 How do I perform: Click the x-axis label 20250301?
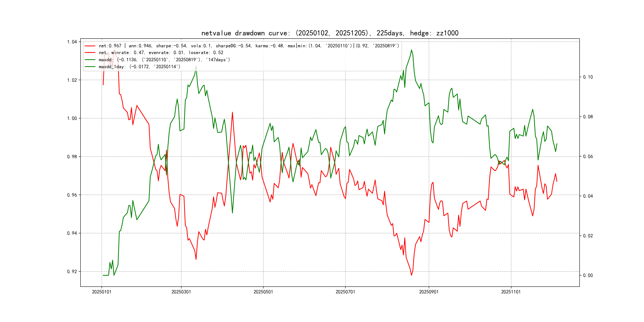(181, 292)
